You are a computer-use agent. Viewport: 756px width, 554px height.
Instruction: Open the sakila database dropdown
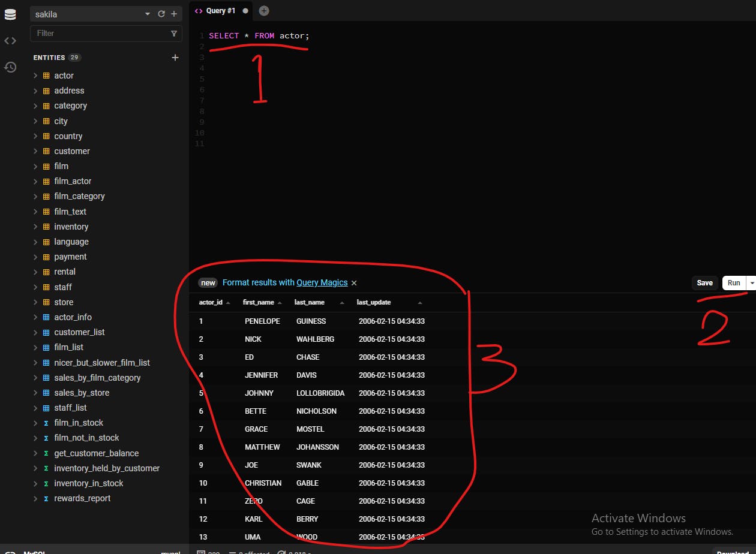[148, 14]
